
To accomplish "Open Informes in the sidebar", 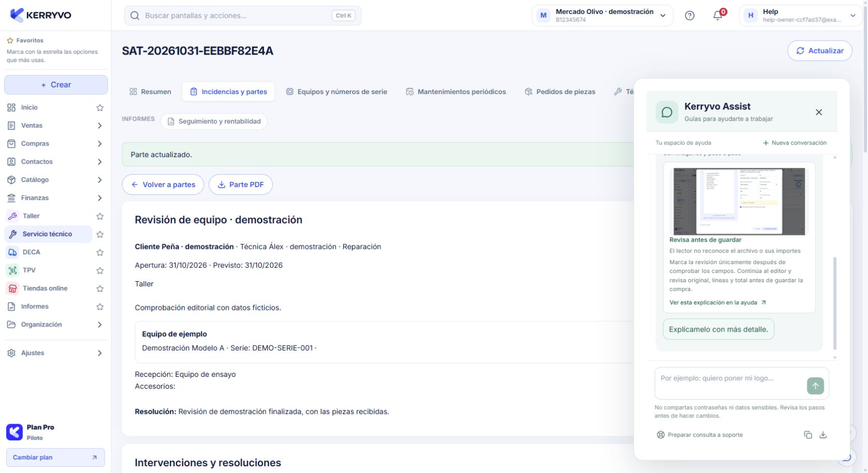I will pos(34,307).
